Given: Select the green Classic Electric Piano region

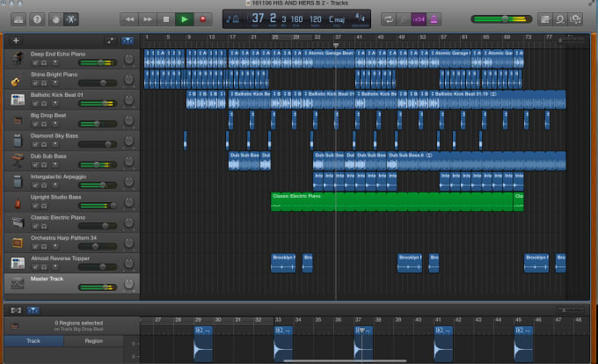Looking at the screenshot, I should click(x=391, y=201).
